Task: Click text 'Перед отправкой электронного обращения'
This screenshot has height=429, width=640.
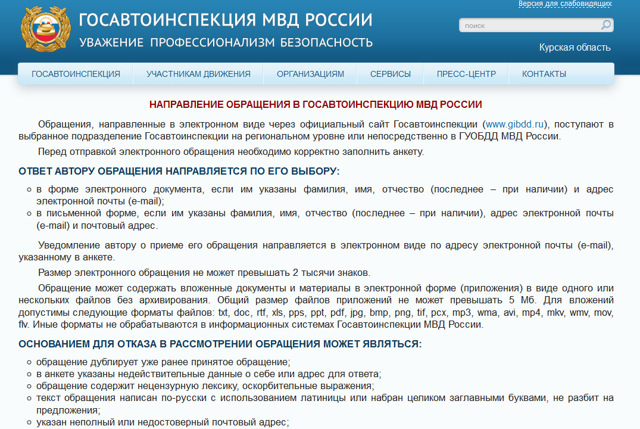Action: point(231,151)
